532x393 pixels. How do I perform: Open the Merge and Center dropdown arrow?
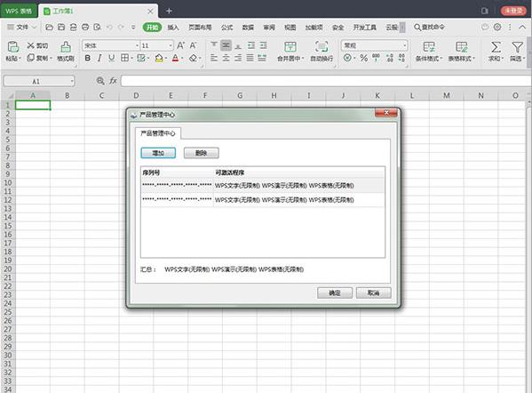coord(303,59)
